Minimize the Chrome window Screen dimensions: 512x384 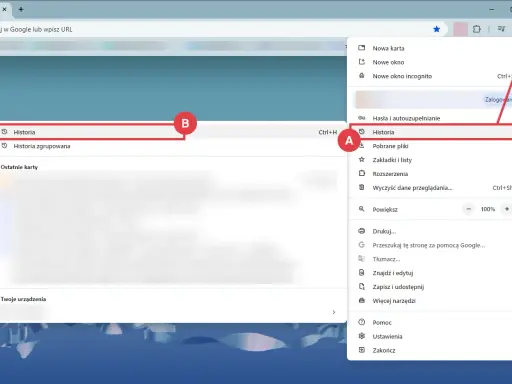pos(492,9)
